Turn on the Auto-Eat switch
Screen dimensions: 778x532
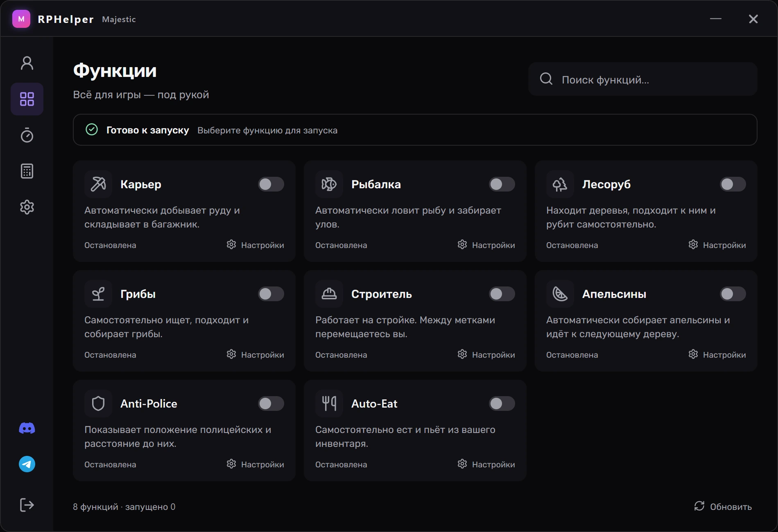[x=502, y=404]
